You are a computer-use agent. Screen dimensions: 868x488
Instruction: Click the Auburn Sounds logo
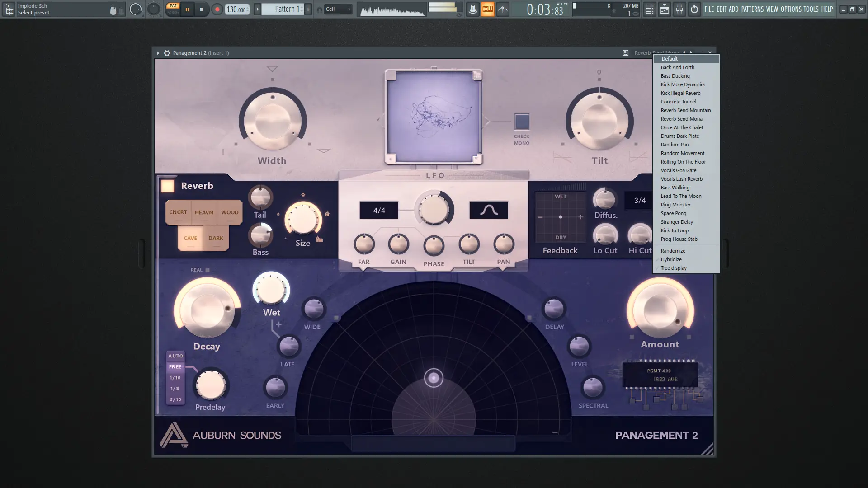click(x=174, y=435)
